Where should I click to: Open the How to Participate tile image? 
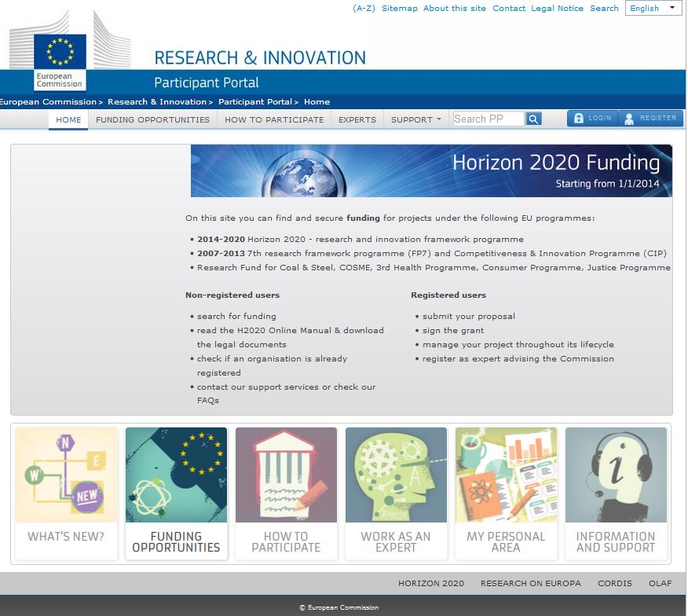pos(286,475)
